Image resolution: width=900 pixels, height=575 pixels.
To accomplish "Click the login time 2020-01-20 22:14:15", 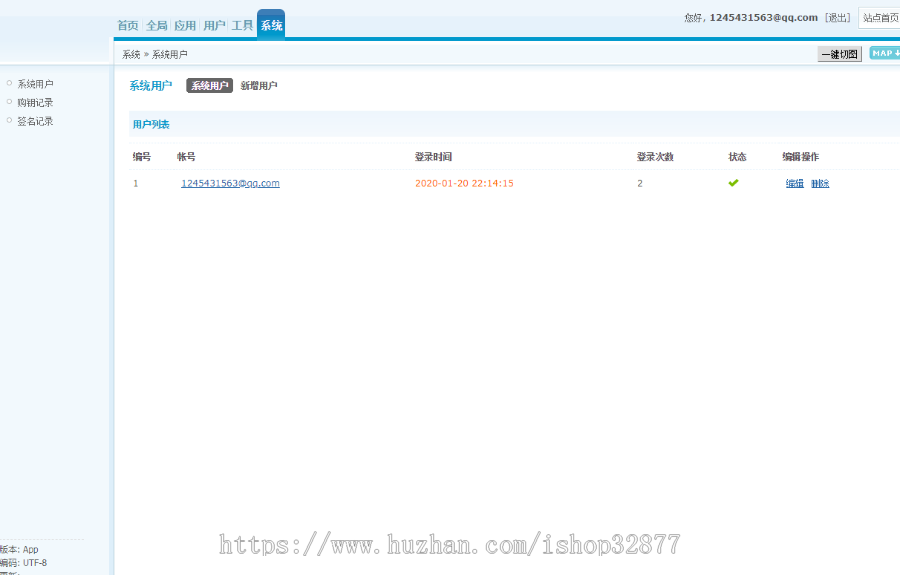I will click(x=464, y=183).
